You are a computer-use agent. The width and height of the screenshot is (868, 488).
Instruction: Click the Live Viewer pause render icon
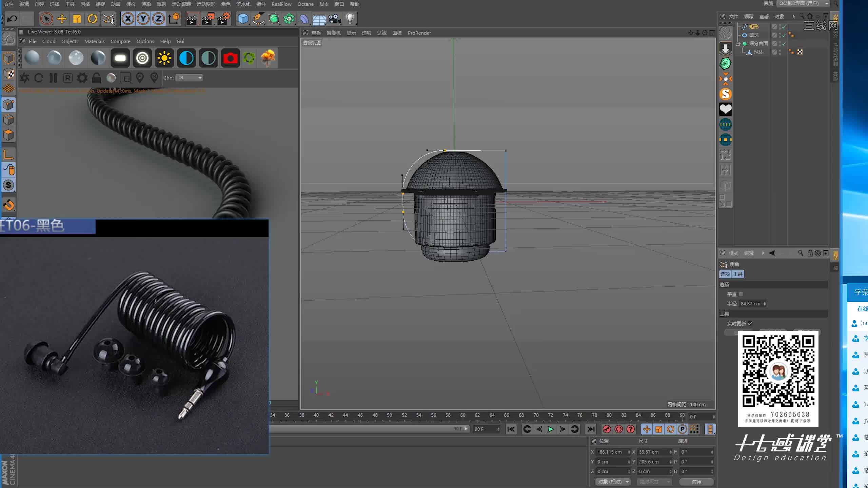tap(53, 78)
